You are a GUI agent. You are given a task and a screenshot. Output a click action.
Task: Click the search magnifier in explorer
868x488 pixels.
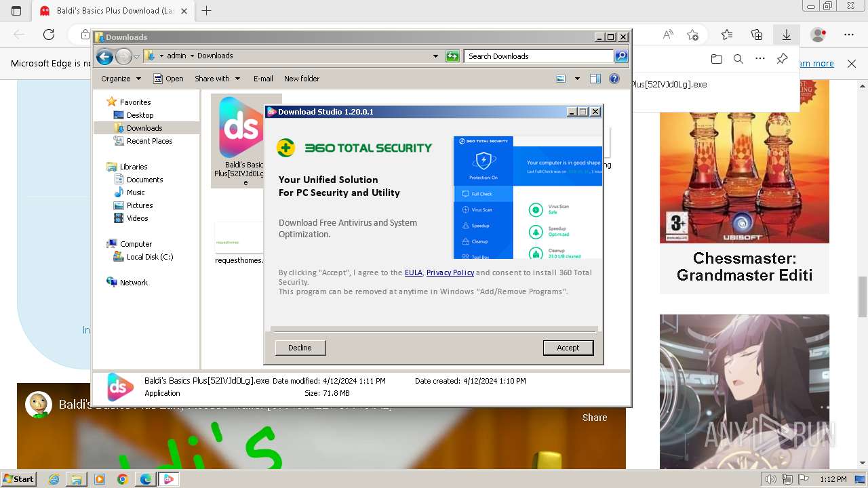point(621,56)
